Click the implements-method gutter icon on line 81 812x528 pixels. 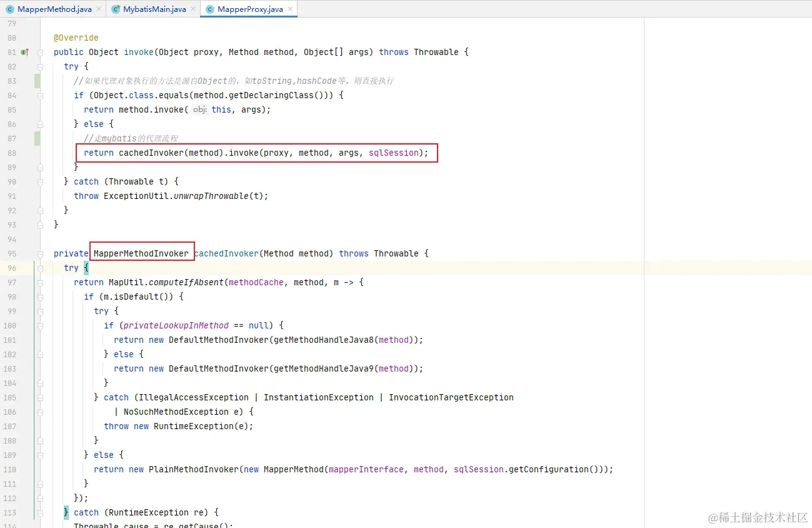pos(25,52)
